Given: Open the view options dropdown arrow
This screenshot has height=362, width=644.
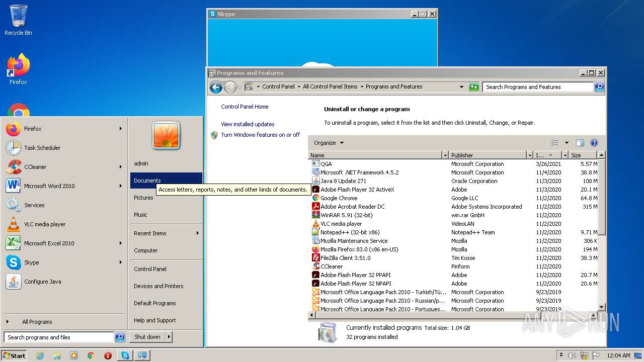Looking at the screenshot, I should pos(567,143).
